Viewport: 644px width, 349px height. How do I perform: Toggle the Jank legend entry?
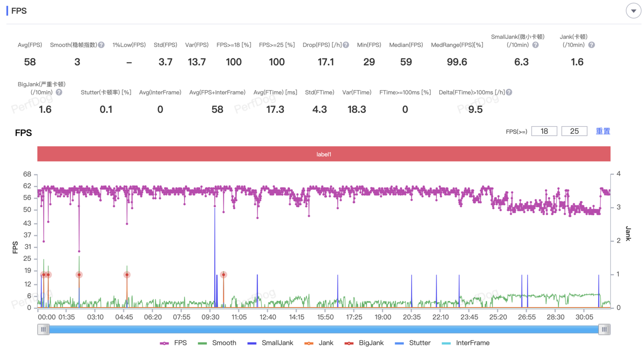pos(319,343)
